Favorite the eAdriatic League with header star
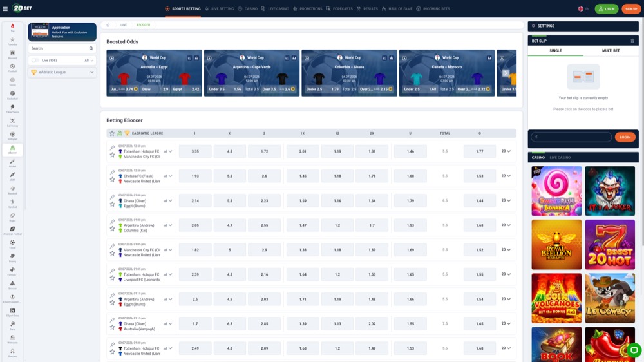The width and height of the screenshot is (644, 362). coord(111,133)
